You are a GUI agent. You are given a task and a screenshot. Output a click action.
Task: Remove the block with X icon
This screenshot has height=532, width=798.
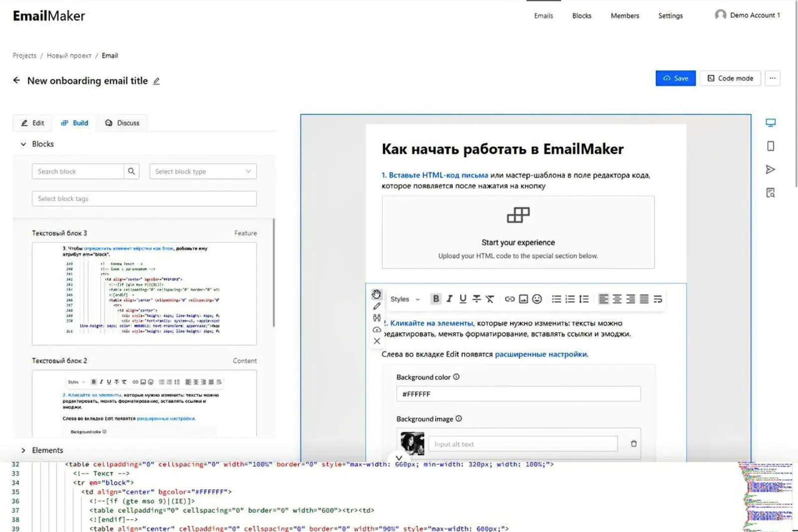coord(377,341)
